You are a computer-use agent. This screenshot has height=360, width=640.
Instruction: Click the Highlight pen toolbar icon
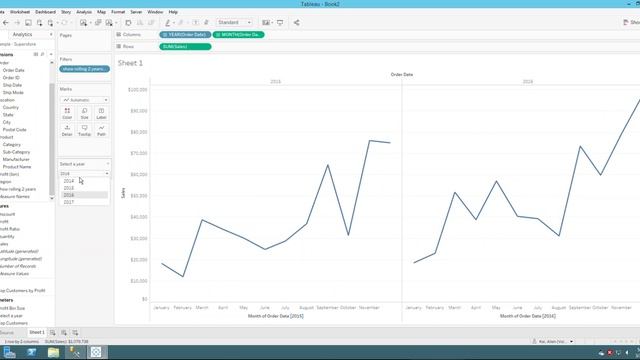pyautogui.click(x=167, y=23)
